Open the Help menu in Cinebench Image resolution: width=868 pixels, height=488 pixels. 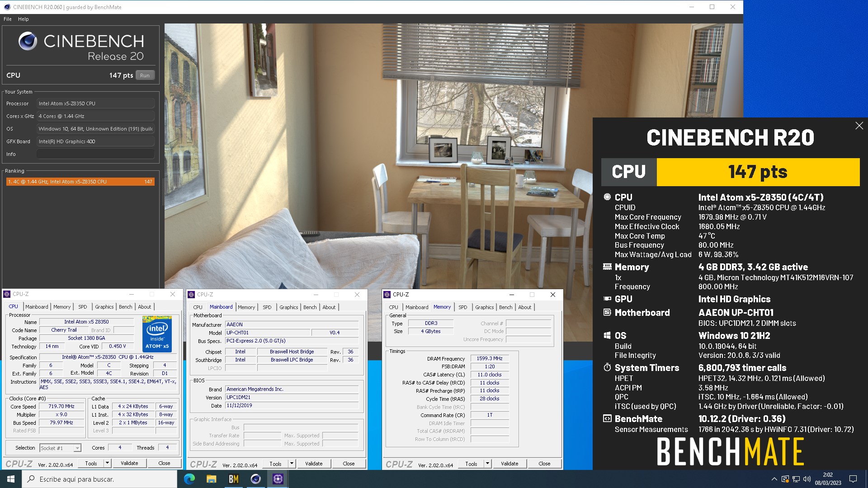[x=24, y=19]
